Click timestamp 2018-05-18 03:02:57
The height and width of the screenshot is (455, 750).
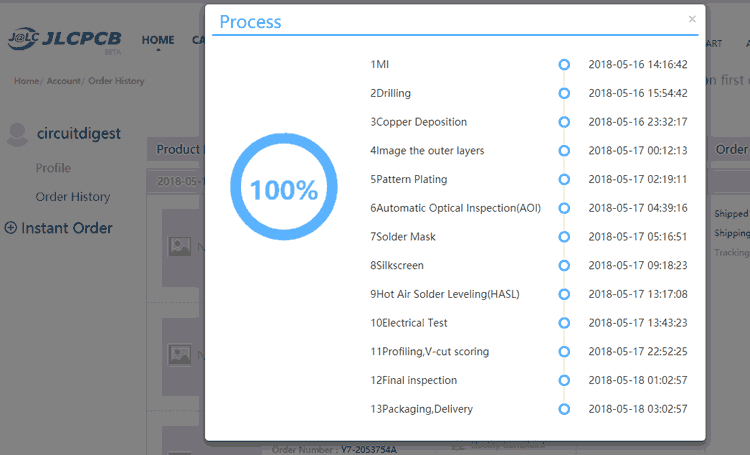(x=638, y=409)
